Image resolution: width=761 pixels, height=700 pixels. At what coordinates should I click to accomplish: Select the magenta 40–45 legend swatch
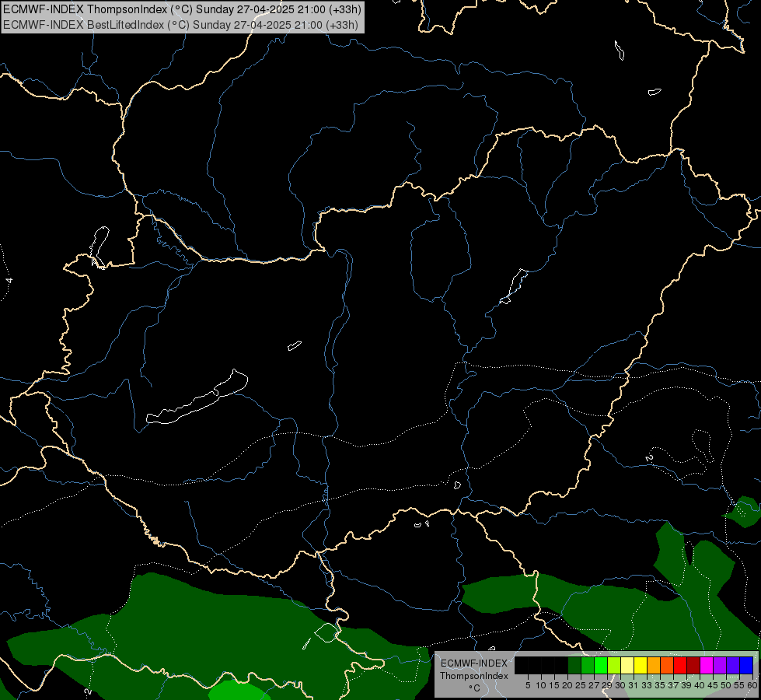pos(707,665)
